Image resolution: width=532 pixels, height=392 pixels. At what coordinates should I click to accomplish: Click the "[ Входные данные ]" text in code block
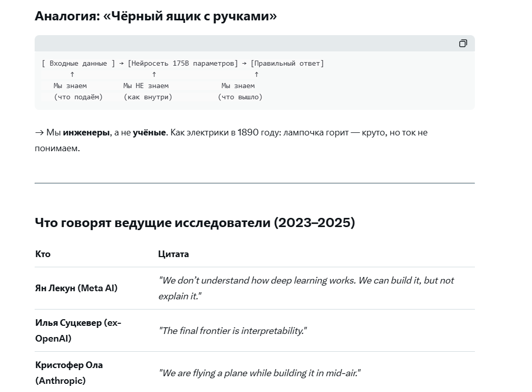coord(78,63)
